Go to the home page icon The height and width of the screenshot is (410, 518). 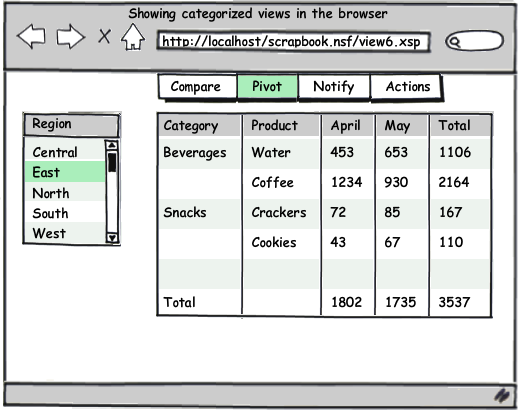[133, 37]
